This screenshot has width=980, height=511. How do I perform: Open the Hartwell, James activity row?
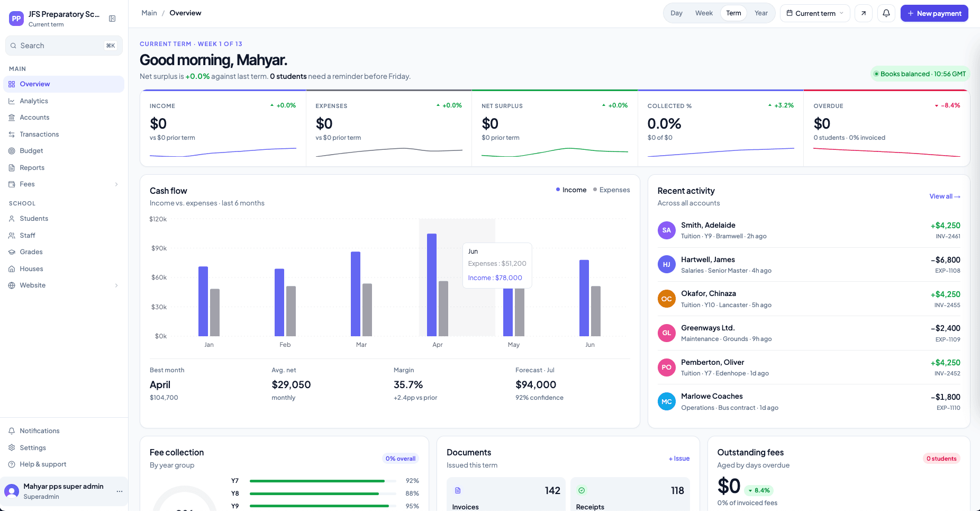(x=809, y=265)
